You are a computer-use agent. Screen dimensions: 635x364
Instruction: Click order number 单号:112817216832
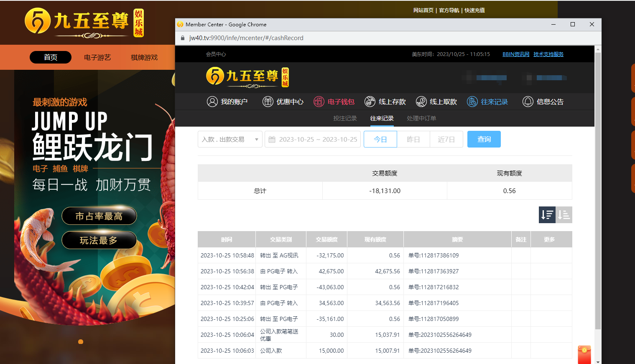434,287
